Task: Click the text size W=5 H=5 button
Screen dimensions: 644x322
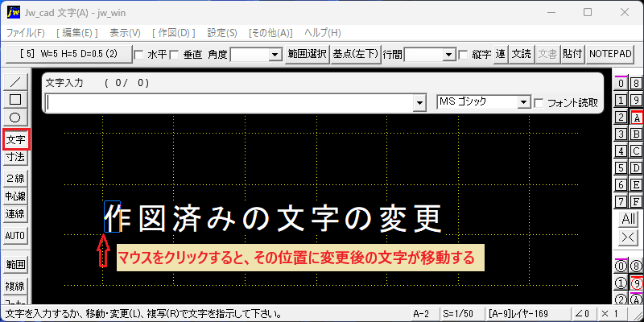Action: point(68,54)
